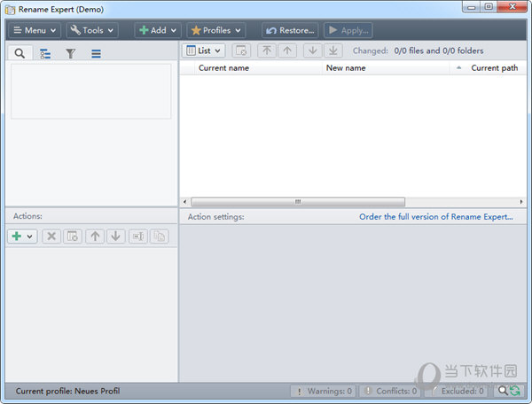This screenshot has height=404, width=532.
Task: Move selected item down in file list
Action: 312,50
